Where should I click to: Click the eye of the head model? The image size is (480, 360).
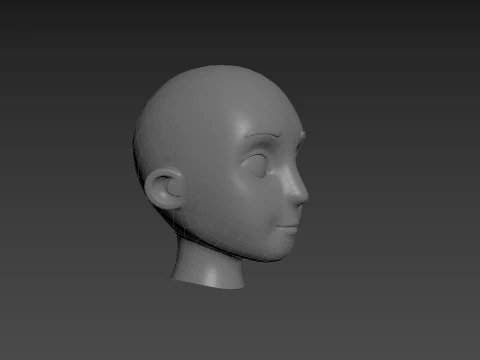[255, 166]
